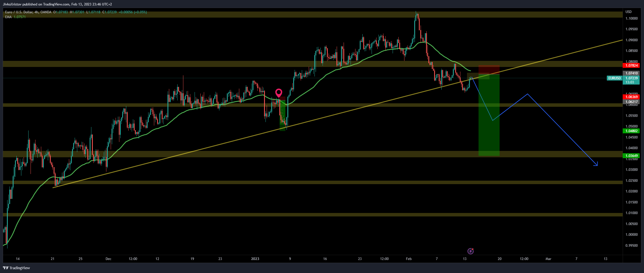The width and height of the screenshot is (644, 273).
Task: Select the USD currency label on axis
Action: [628, 12]
